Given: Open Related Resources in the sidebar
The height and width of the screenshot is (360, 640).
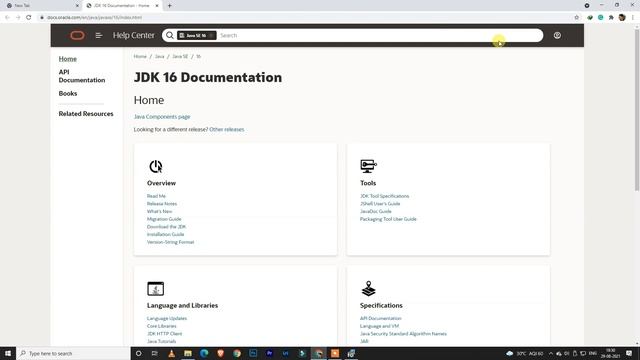Looking at the screenshot, I should [86, 114].
